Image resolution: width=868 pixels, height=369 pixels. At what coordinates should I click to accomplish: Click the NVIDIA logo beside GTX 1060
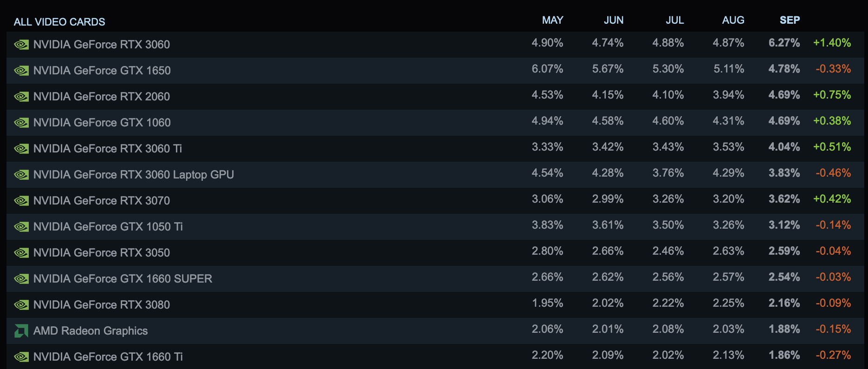click(x=21, y=123)
